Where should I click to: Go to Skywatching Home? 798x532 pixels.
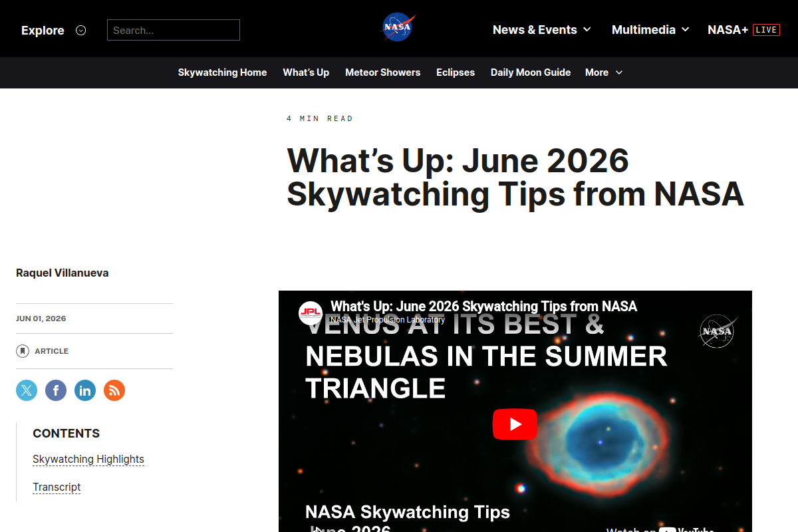click(x=222, y=72)
